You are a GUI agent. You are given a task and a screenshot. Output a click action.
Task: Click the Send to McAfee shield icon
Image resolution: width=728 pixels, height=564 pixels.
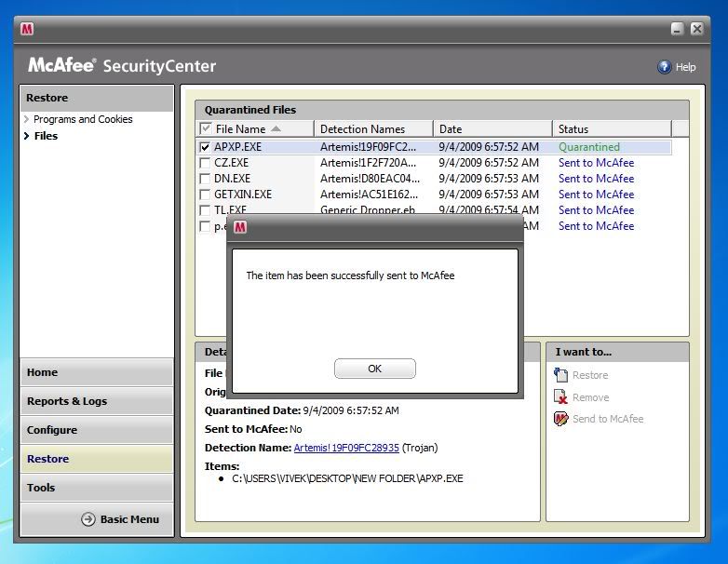(560, 418)
